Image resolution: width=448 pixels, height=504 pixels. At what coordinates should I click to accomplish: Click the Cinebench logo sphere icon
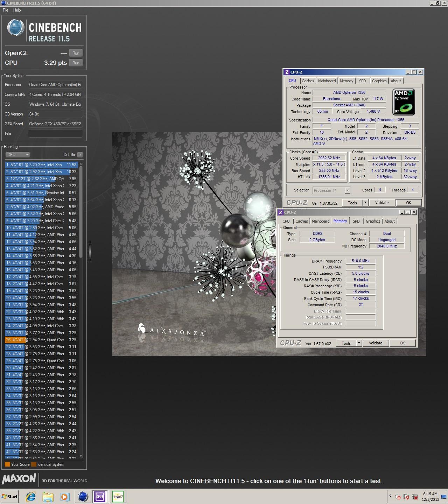click(15, 28)
